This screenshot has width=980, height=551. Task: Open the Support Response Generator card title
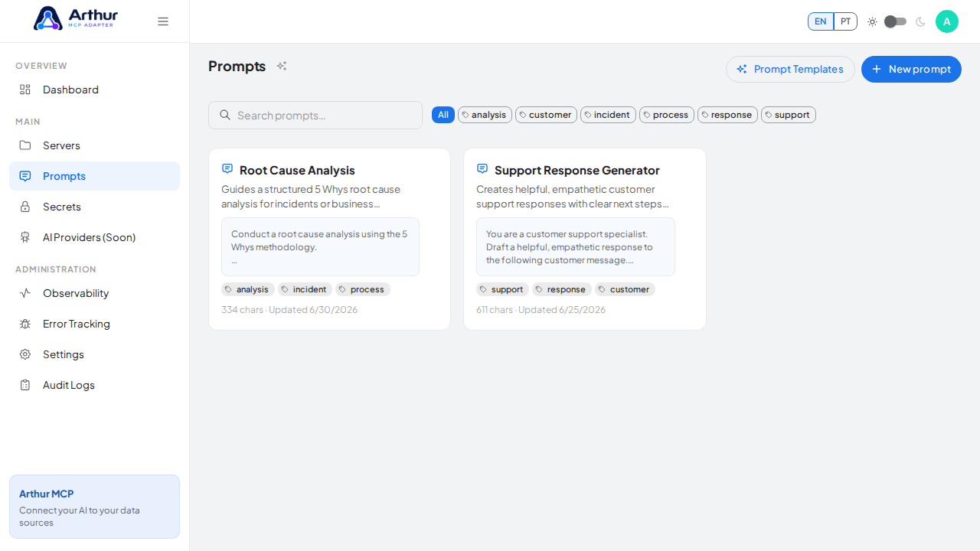click(x=577, y=170)
